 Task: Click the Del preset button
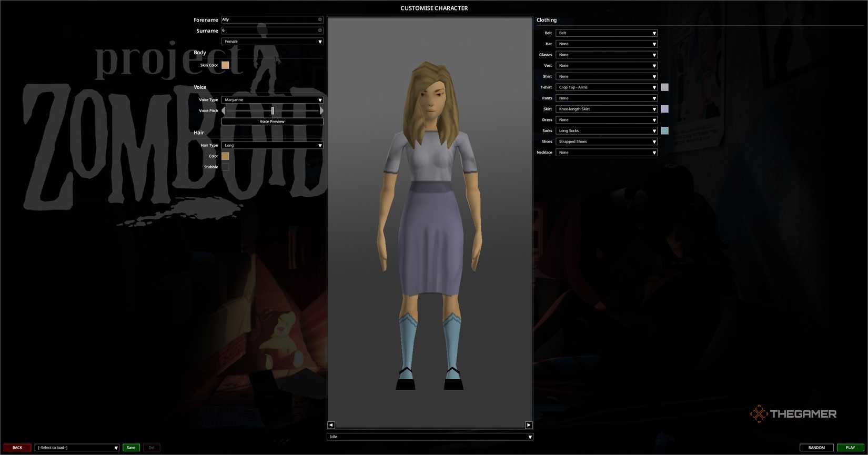(152, 448)
